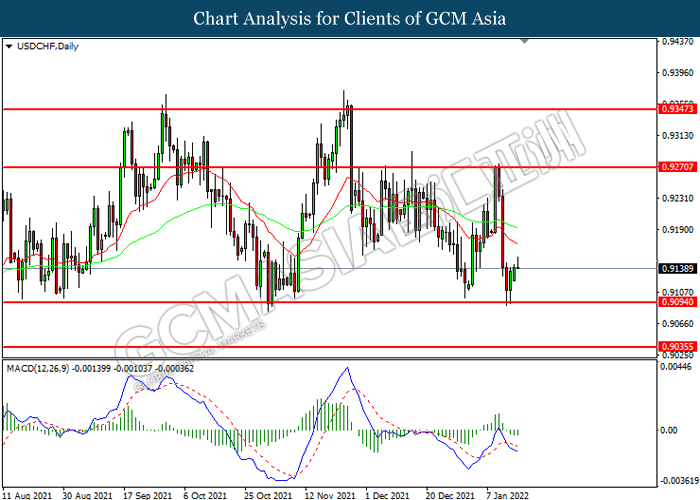Select the USDCHF,Daily chart title text
Screen dimensions: 700x500
tap(47, 46)
